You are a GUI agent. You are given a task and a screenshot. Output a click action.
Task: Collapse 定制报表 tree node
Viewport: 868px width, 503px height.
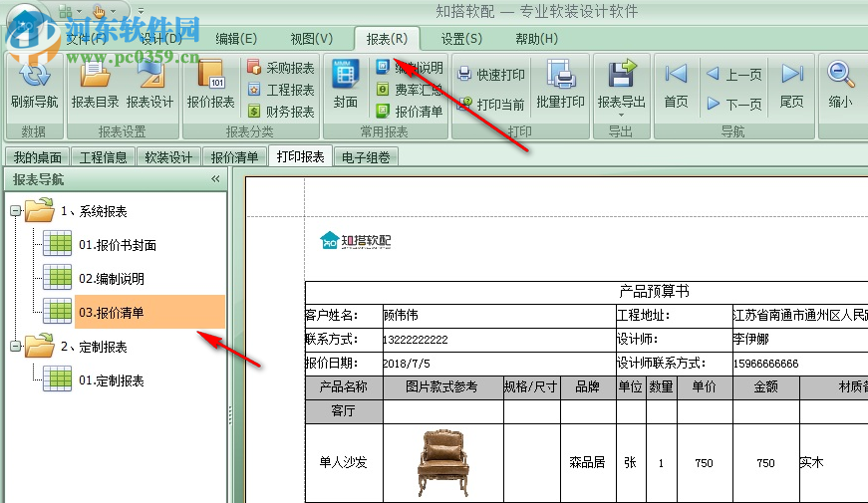pos(16,347)
